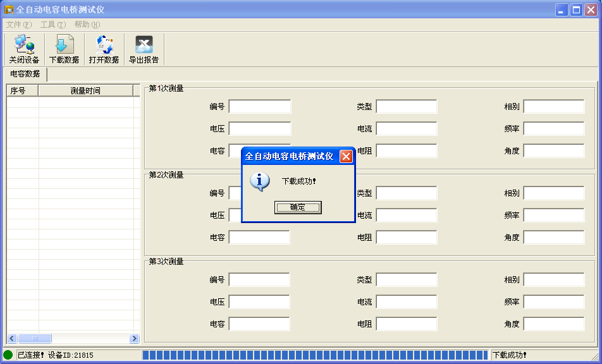The image size is (602, 364).
Task: Click 第3次测量 电容 input field
Action: coord(259,324)
